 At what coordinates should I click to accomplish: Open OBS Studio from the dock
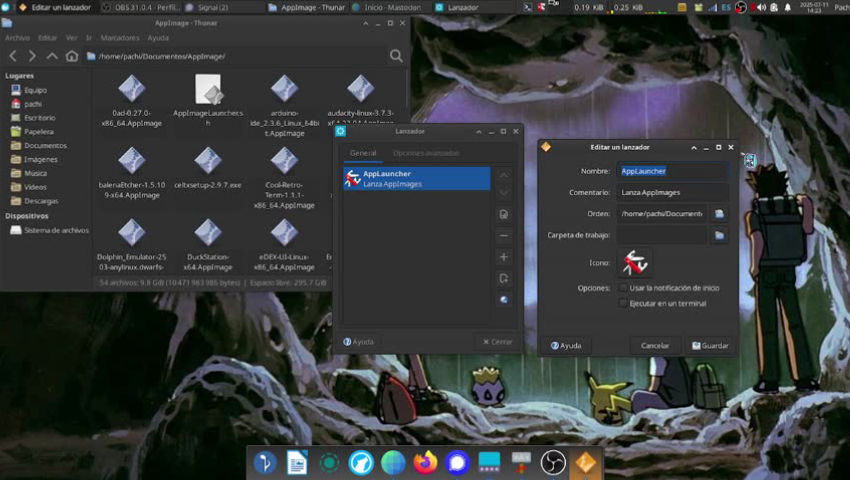(553, 463)
